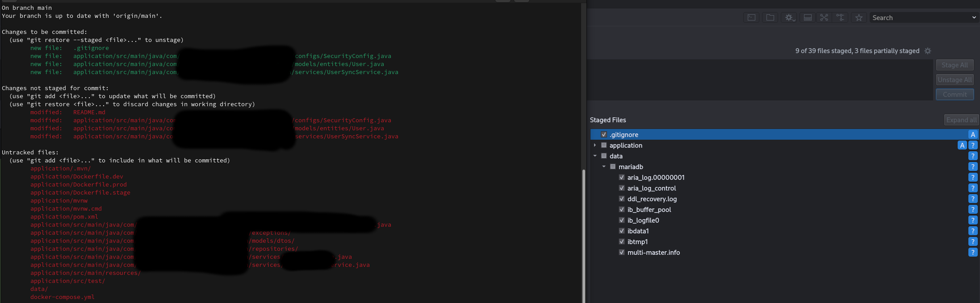Click the question mark badge on ib_logfile0 row

pos(973,220)
